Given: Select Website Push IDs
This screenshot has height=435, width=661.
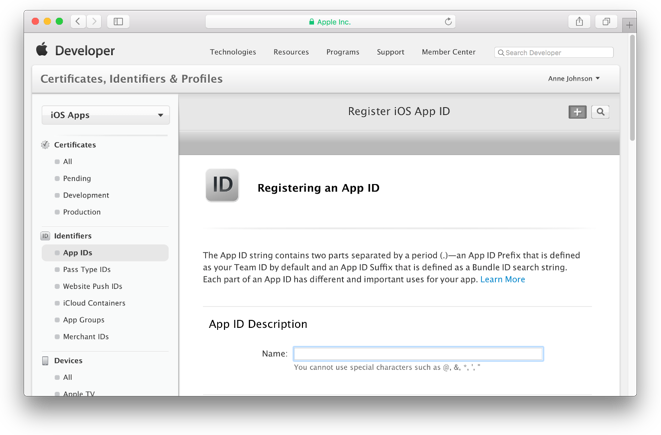Looking at the screenshot, I should pos(92,286).
